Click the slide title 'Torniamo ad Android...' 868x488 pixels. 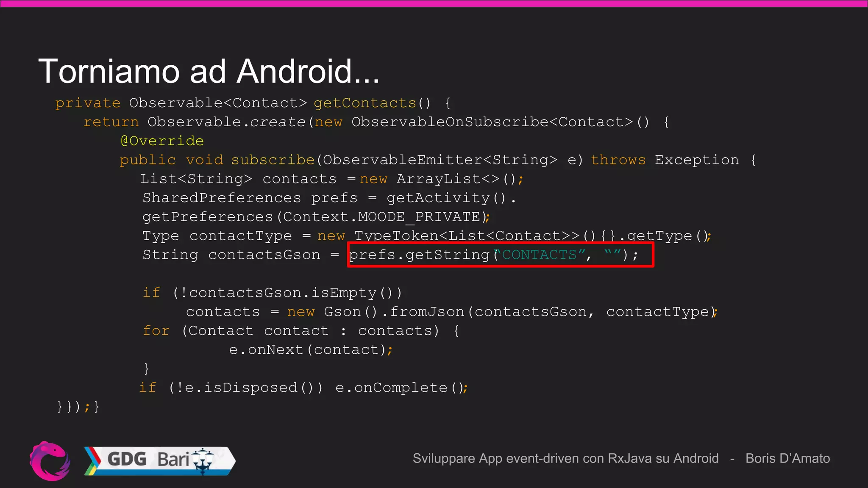[209, 71]
